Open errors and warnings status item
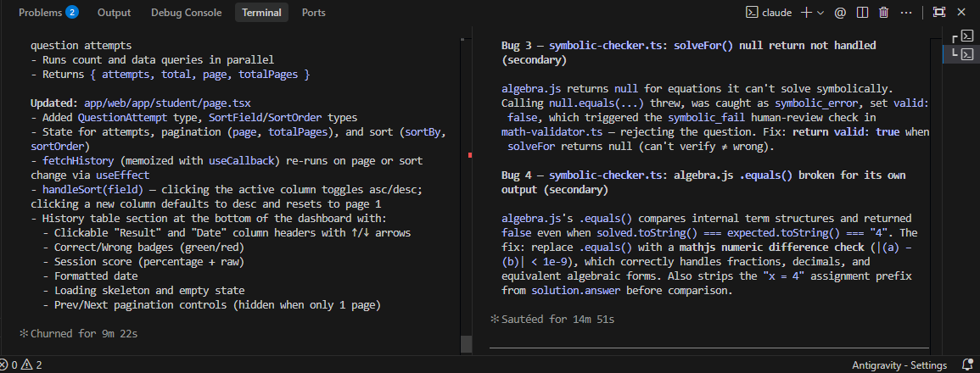980x373 pixels. click(21, 365)
